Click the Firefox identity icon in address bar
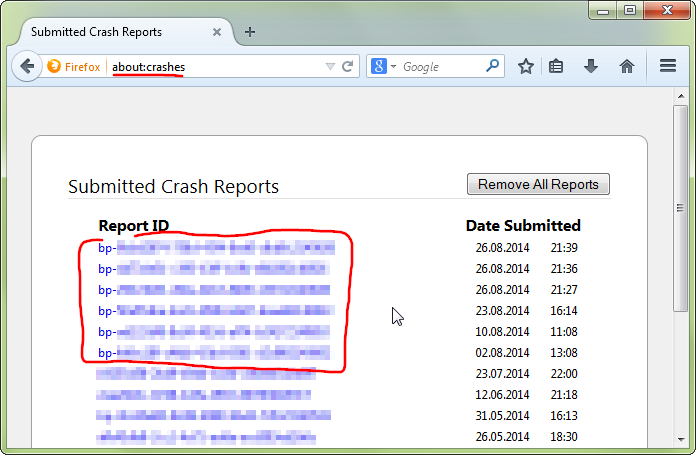696x455 pixels. (54, 67)
